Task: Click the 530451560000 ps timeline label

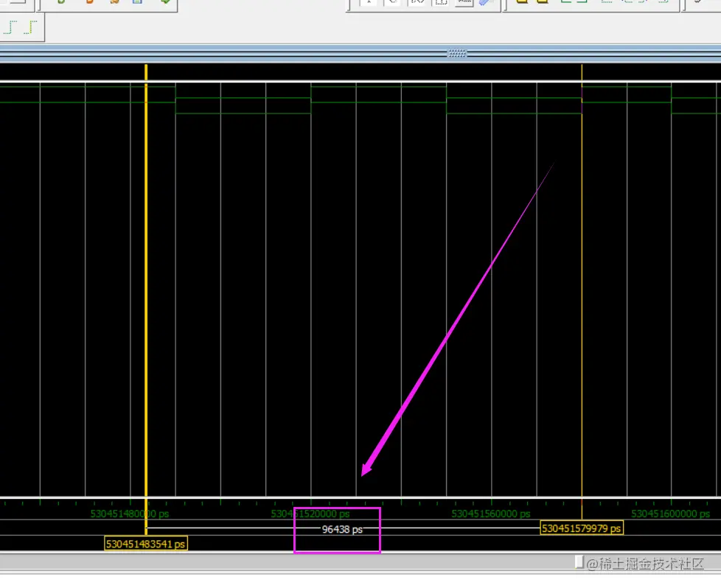Action: click(491, 514)
